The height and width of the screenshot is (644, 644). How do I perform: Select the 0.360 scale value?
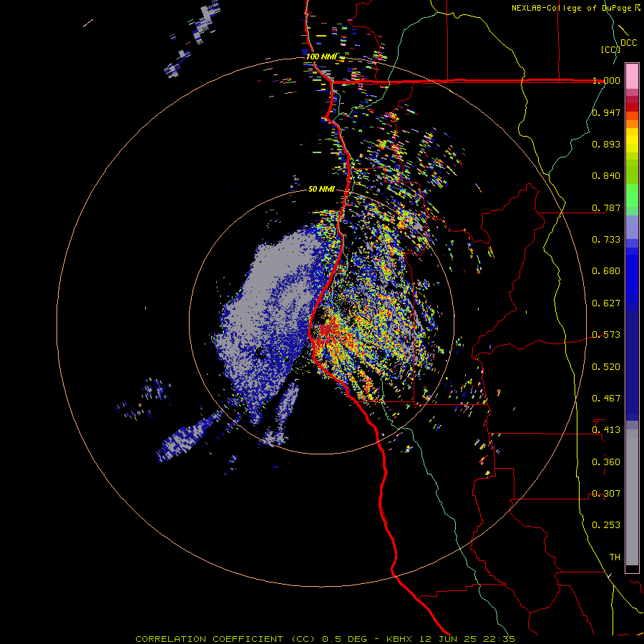coord(606,462)
